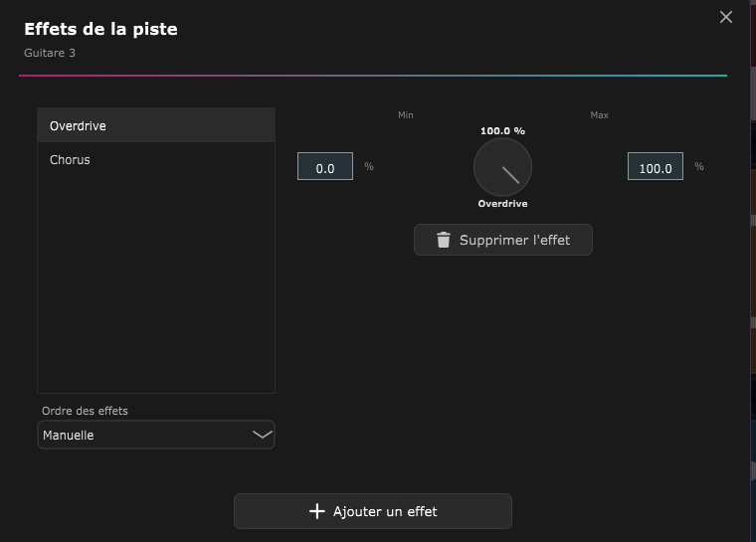Click Ajouter un effet button

(373, 511)
